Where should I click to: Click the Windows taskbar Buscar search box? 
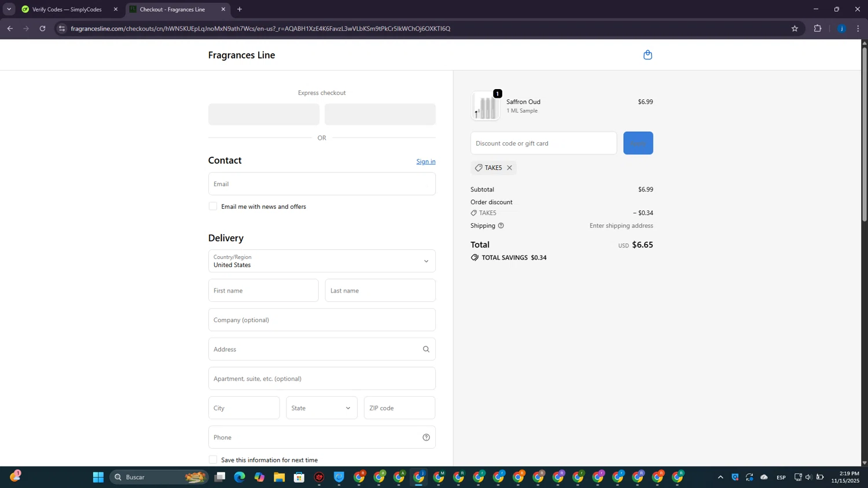[x=159, y=477]
